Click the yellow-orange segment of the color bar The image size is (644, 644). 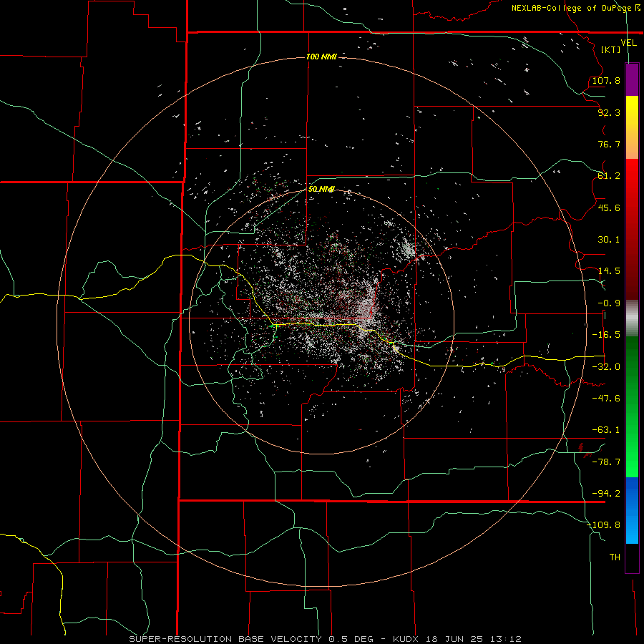632,127
